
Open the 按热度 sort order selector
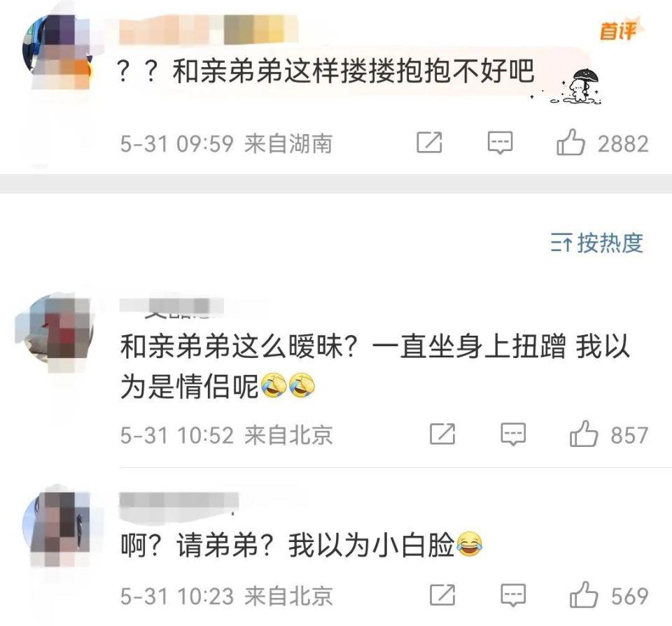pyautogui.click(x=597, y=243)
